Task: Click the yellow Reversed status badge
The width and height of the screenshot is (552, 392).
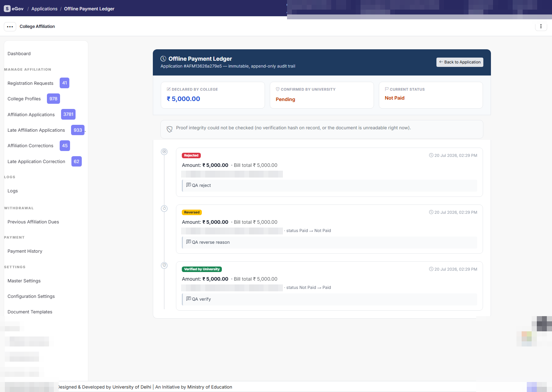Action: (192, 212)
